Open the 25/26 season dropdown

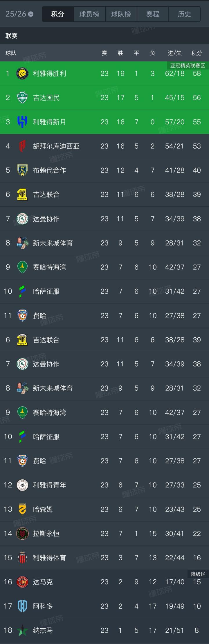coord(19,14)
